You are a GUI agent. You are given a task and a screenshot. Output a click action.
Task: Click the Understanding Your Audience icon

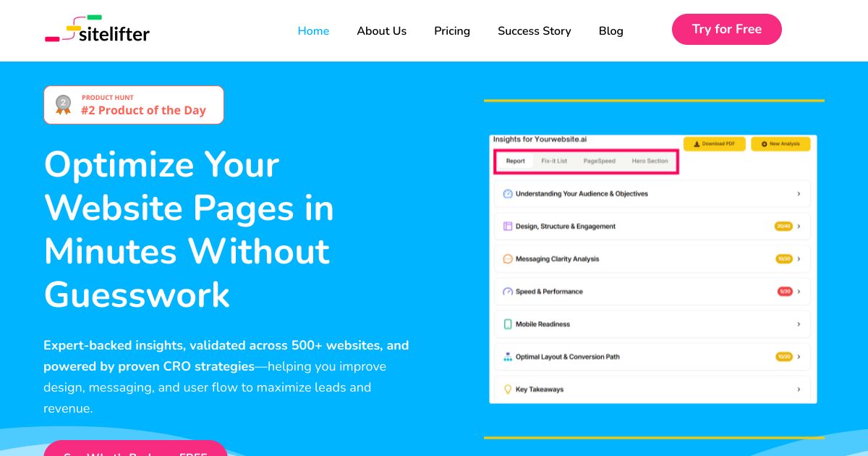[x=508, y=194]
